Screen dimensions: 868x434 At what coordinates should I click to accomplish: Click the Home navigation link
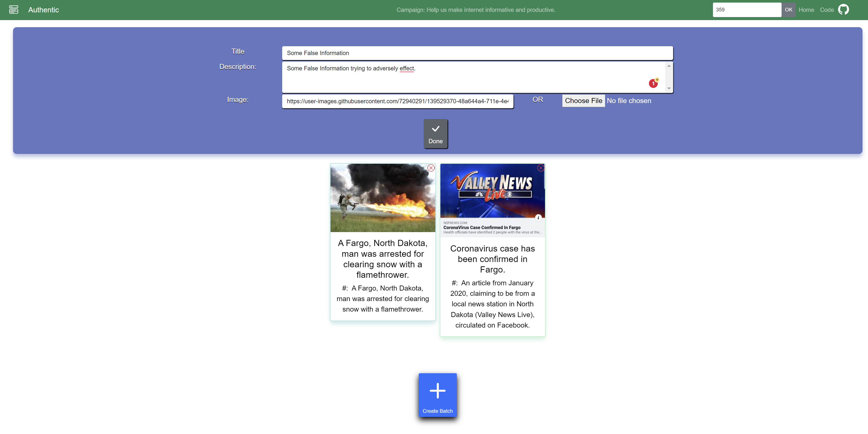(x=806, y=10)
